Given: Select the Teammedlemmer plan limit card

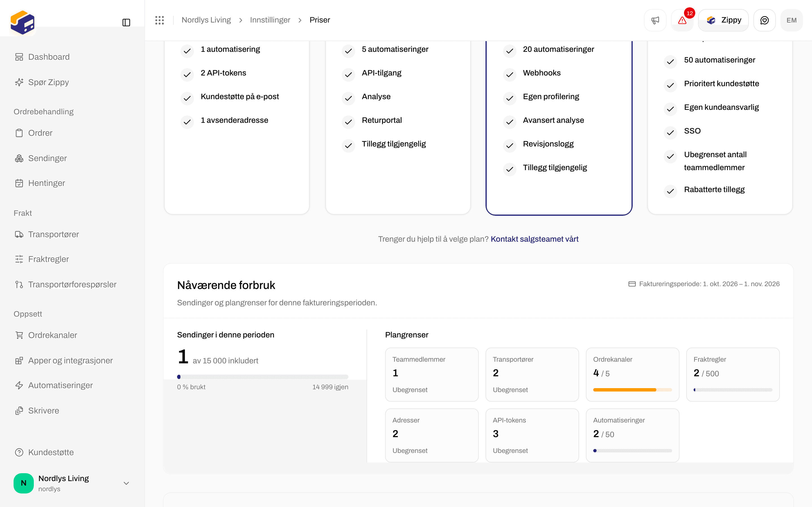Looking at the screenshot, I should pyautogui.click(x=432, y=375).
